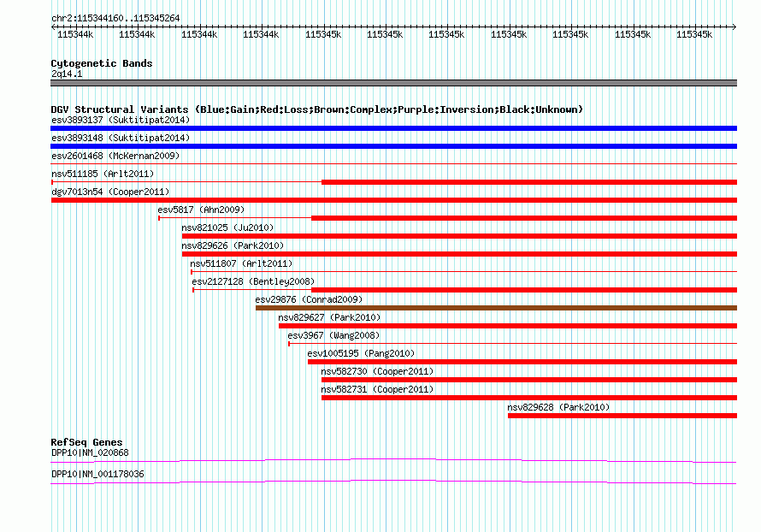Select the nsv829628 red loss bar
The image size is (761, 532).
tap(622, 416)
